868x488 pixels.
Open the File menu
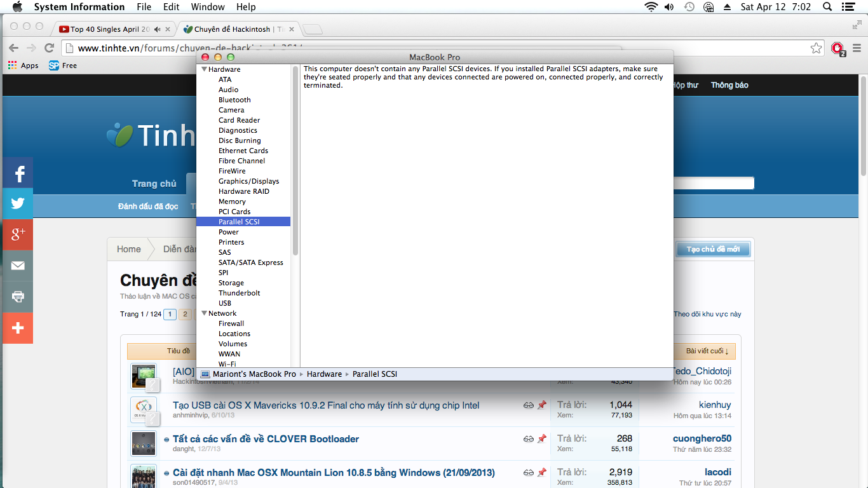click(144, 7)
